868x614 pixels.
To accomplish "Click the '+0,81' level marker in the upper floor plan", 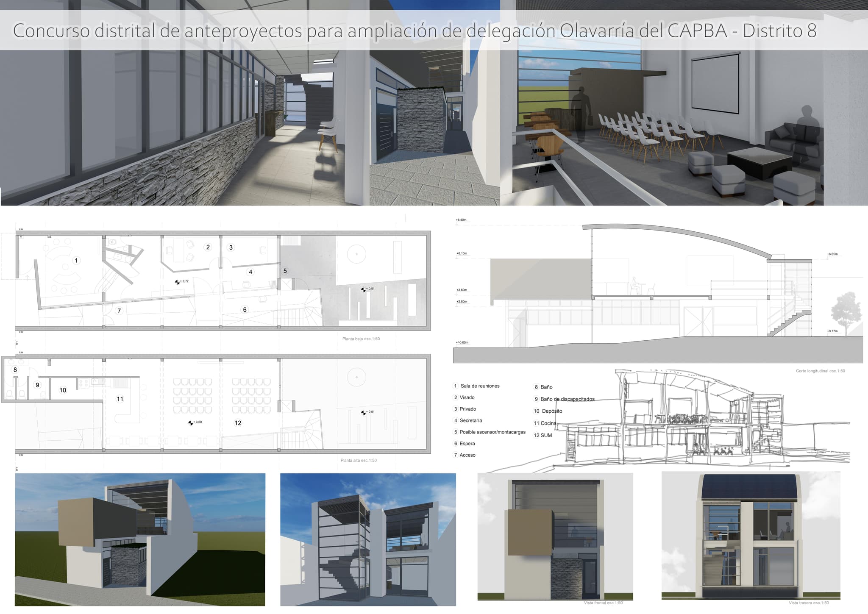I will point(368,412).
